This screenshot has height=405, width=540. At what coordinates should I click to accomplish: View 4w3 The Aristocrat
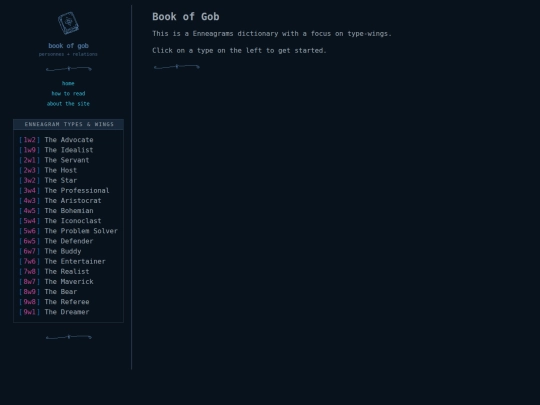click(60, 200)
